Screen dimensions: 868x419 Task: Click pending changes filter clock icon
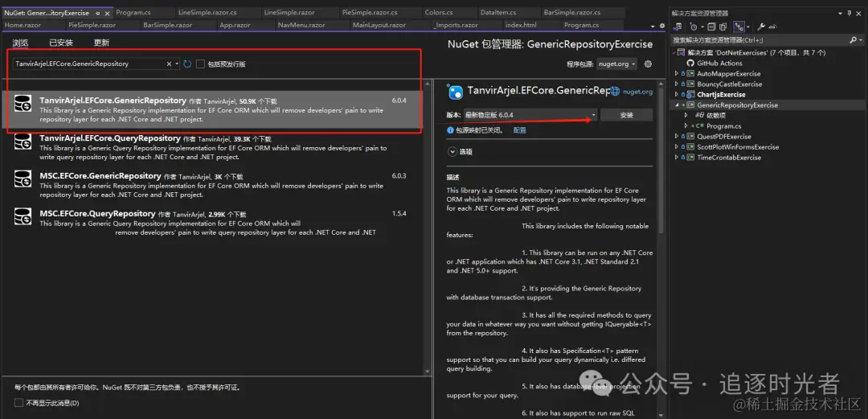click(693, 27)
